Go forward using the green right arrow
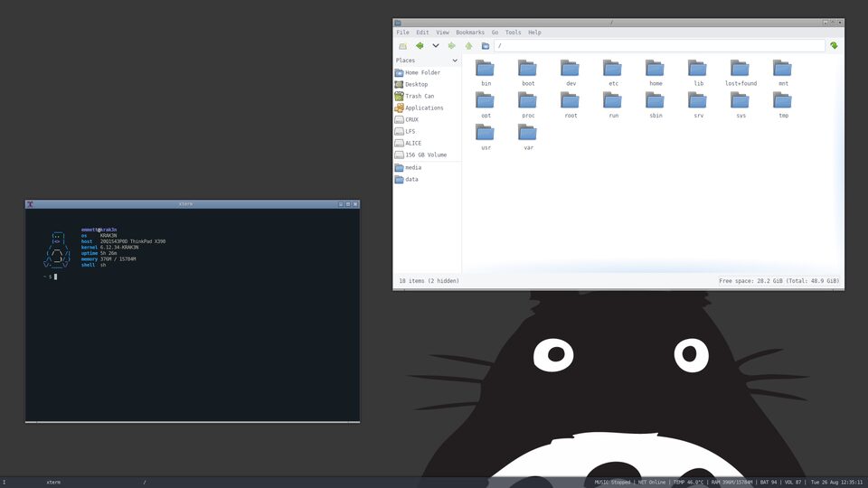Screen dimensions: 868x488 point(452,46)
